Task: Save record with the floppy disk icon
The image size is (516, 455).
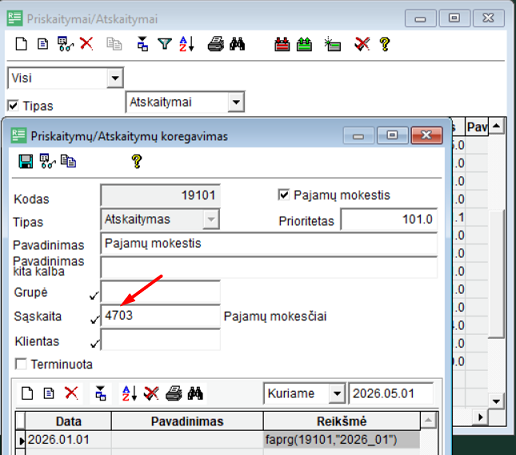Action: (x=26, y=161)
